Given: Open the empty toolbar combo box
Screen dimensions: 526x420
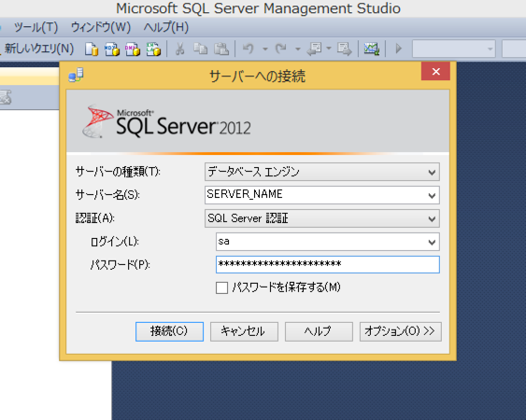Looking at the screenshot, I should (x=454, y=49).
